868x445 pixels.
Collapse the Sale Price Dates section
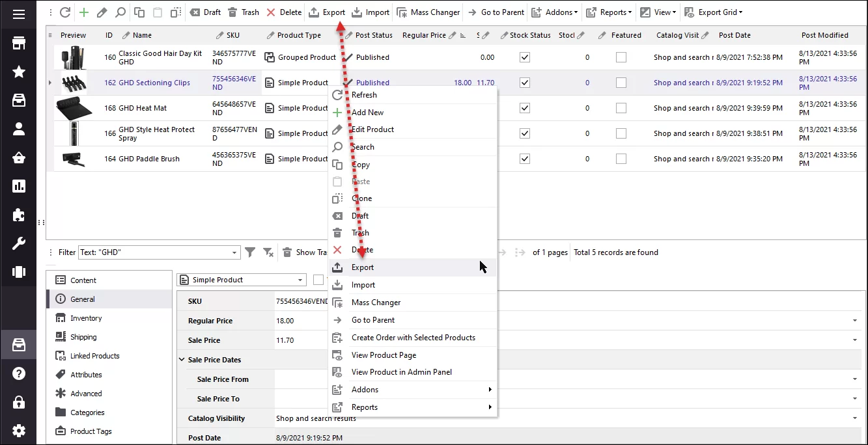coord(182,359)
